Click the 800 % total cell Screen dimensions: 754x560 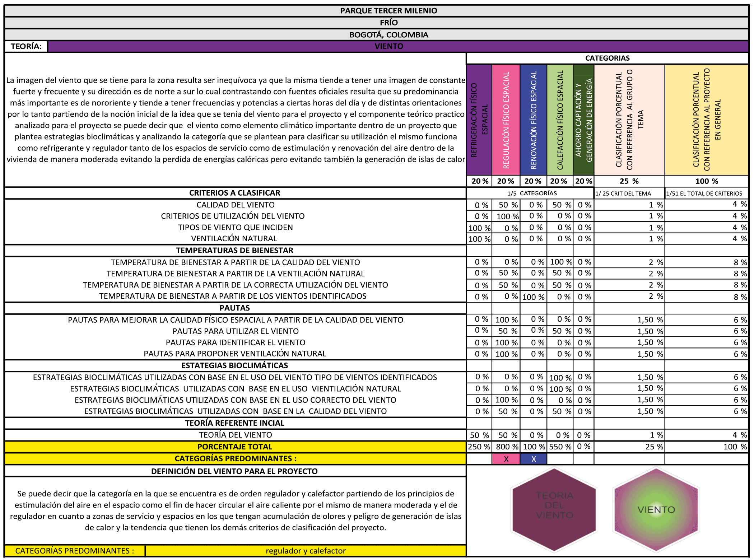click(506, 447)
